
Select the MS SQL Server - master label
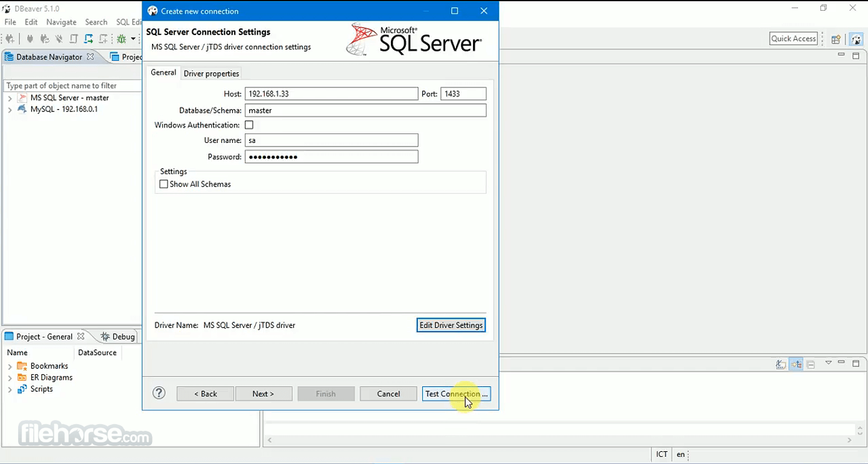[x=70, y=98]
